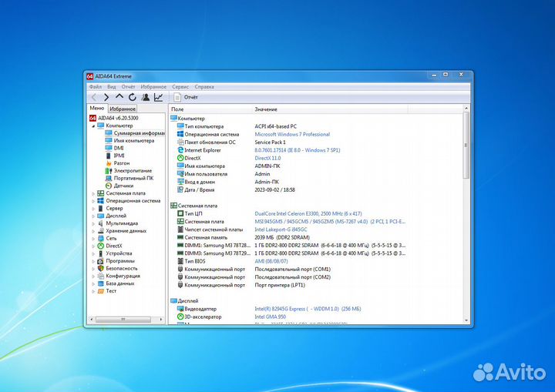Open the graph chart icon in toolbar
The height and width of the screenshot is (392, 555).
pos(158,98)
